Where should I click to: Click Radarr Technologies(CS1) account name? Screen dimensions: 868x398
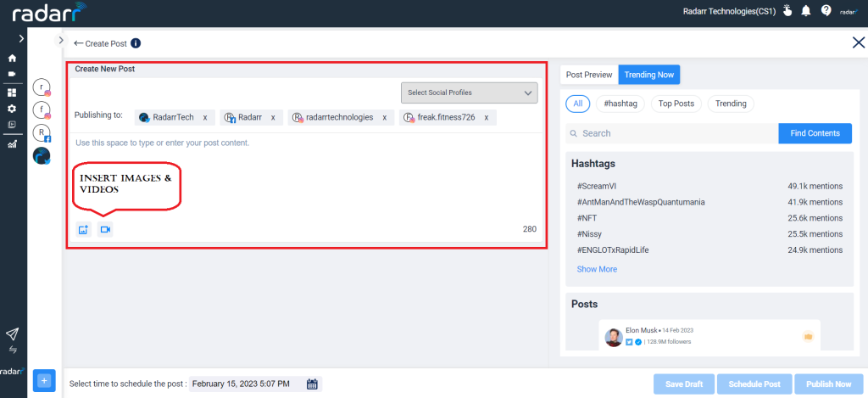[x=730, y=11]
